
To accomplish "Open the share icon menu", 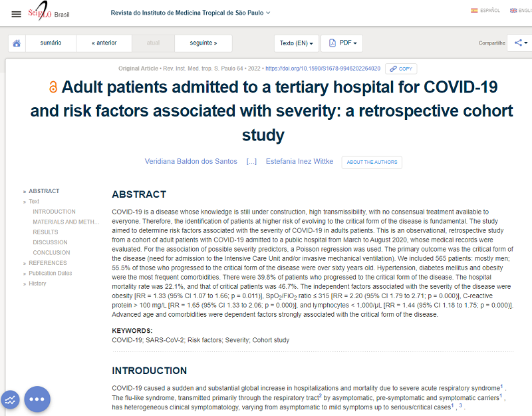I will click(519, 43).
